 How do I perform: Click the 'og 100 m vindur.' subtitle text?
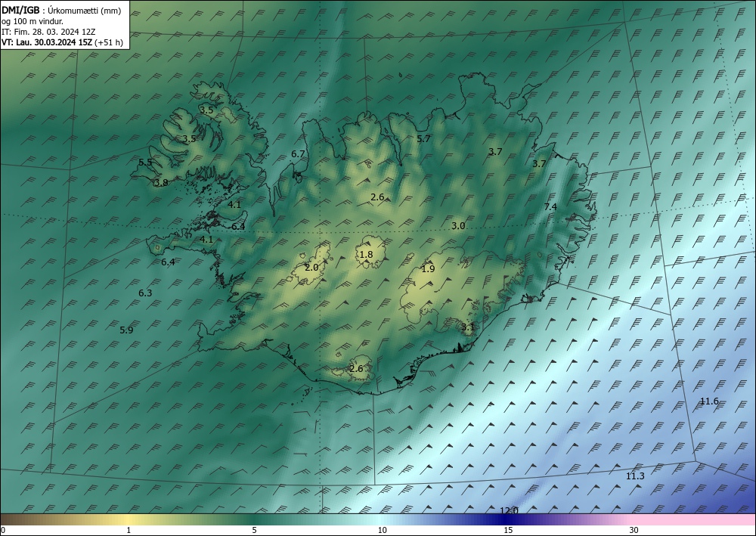click(33, 20)
